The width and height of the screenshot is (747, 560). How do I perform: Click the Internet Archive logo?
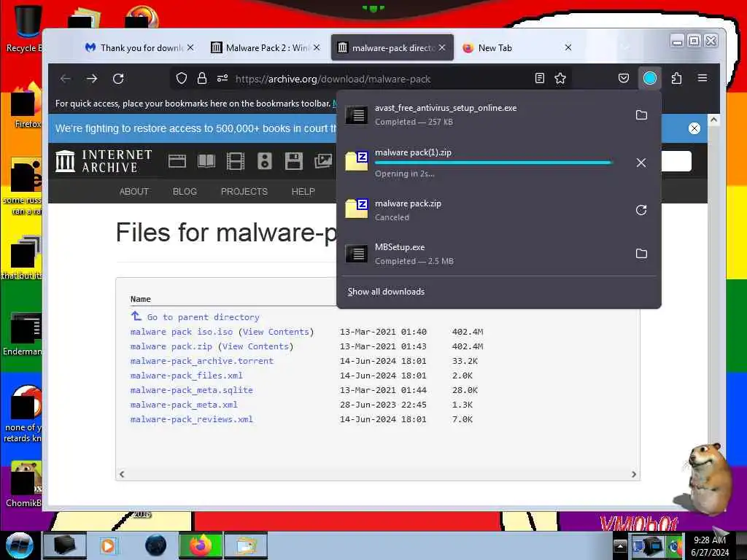[x=104, y=161]
